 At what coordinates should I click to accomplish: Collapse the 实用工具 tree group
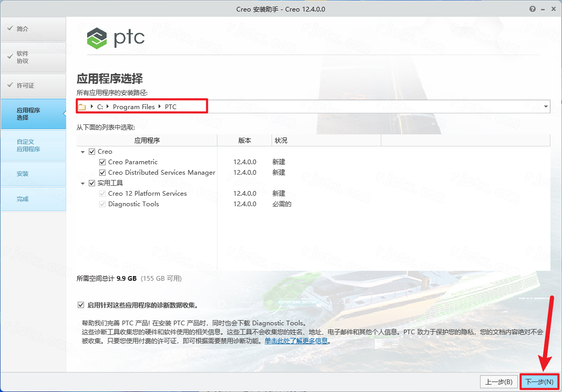[83, 184]
